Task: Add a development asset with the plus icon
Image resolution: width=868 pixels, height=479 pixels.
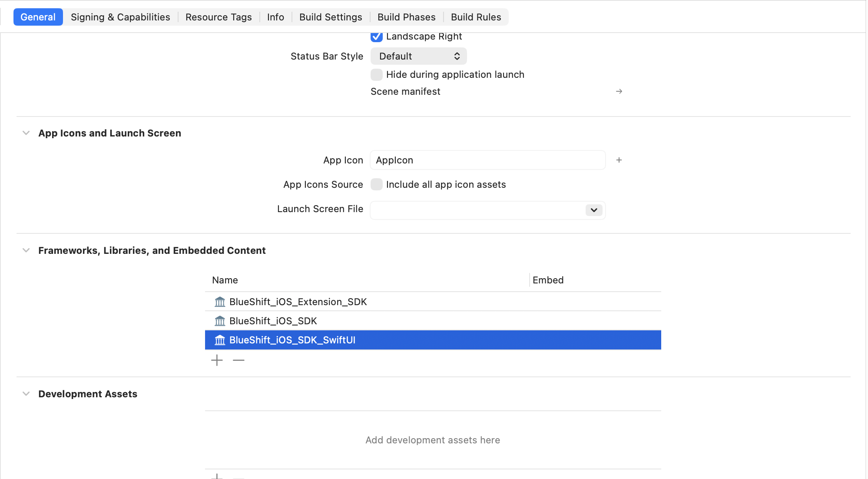Action: [x=217, y=476]
